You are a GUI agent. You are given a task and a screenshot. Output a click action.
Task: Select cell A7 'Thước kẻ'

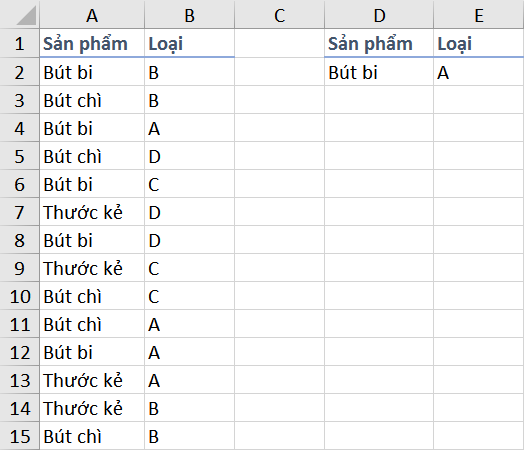[92, 212]
